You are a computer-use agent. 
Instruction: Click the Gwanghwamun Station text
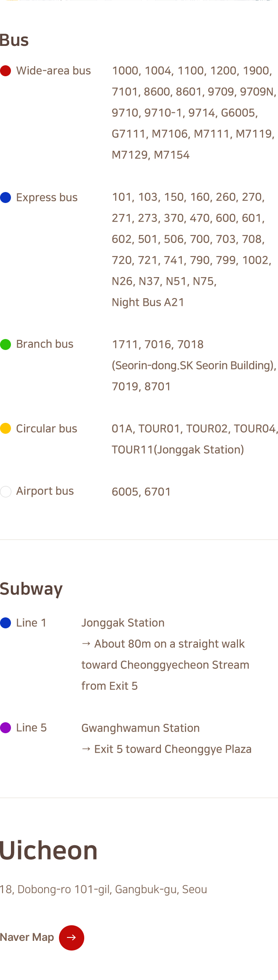click(x=140, y=728)
